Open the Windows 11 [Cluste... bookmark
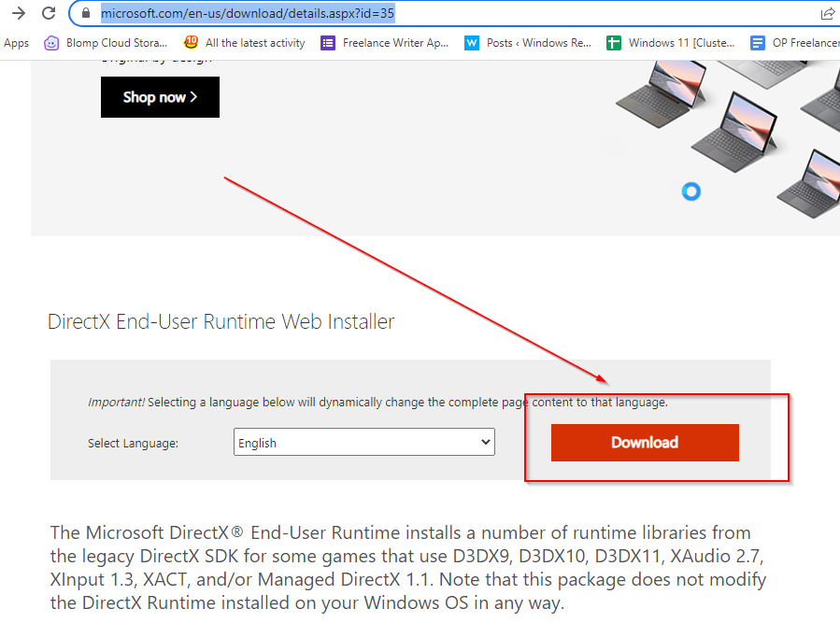 tap(670, 43)
